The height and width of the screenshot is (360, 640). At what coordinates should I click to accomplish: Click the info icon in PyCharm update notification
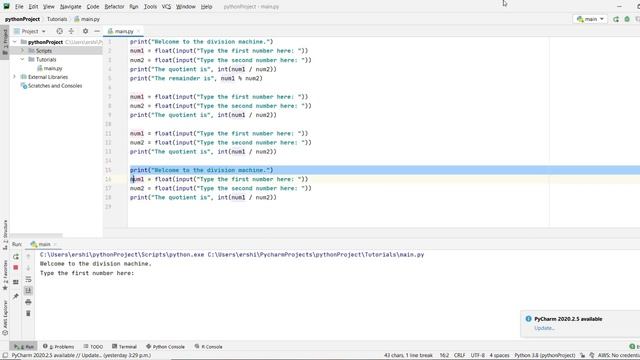click(529, 319)
